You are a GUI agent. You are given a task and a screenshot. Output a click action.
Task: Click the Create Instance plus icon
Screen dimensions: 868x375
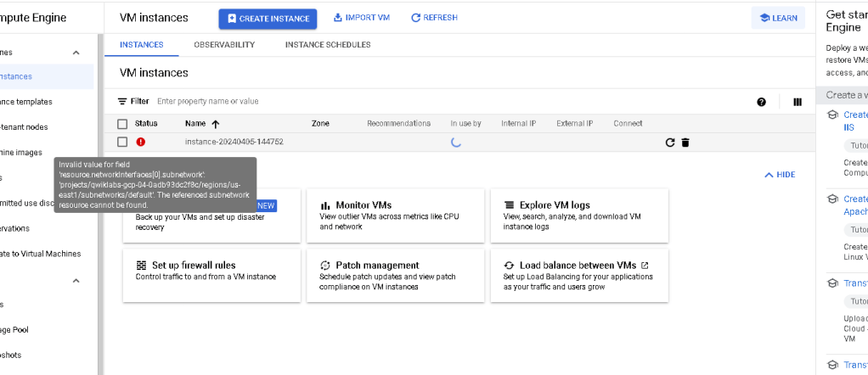[232, 19]
